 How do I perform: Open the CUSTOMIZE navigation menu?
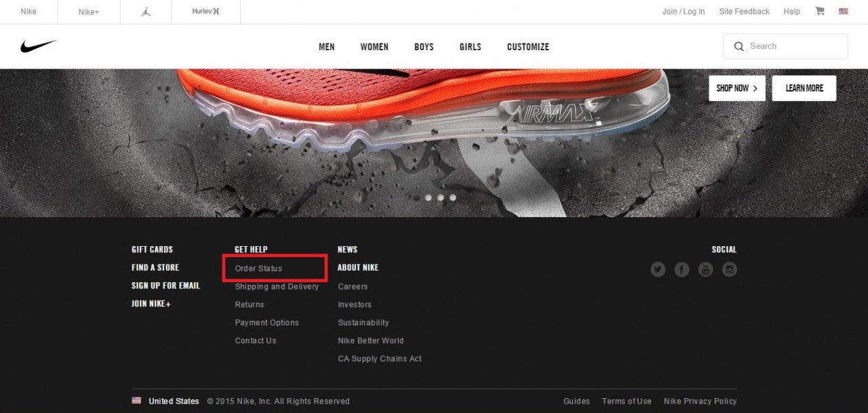(x=528, y=47)
